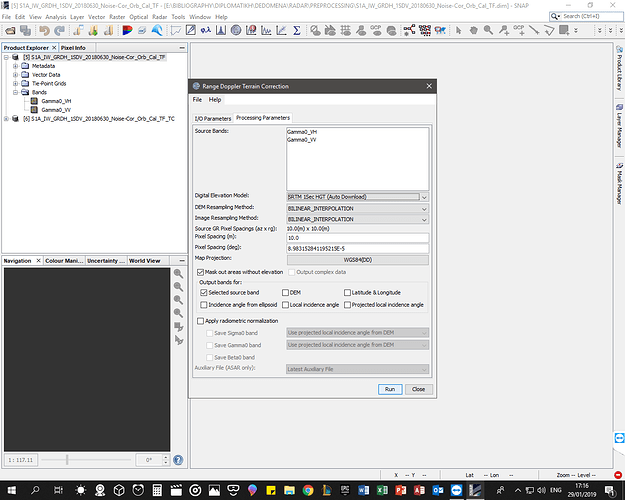
Task: Click the Run button
Action: [390, 389]
